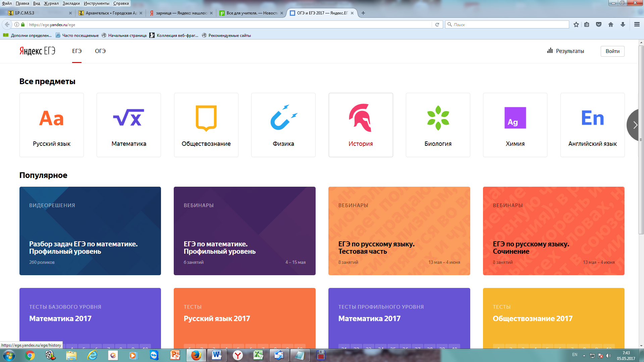Open Excel from the taskbar

click(258, 355)
